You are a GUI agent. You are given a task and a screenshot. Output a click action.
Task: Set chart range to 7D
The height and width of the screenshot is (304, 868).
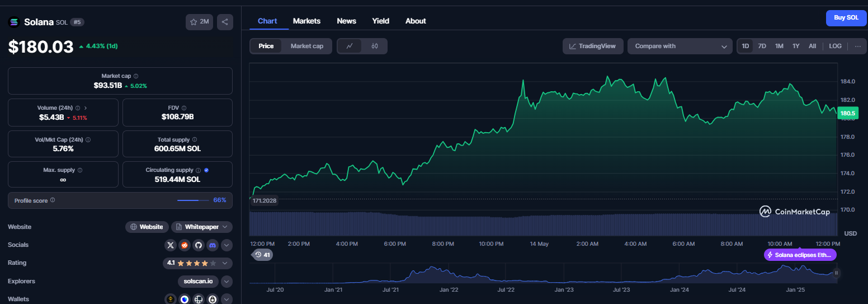pyautogui.click(x=762, y=46)
